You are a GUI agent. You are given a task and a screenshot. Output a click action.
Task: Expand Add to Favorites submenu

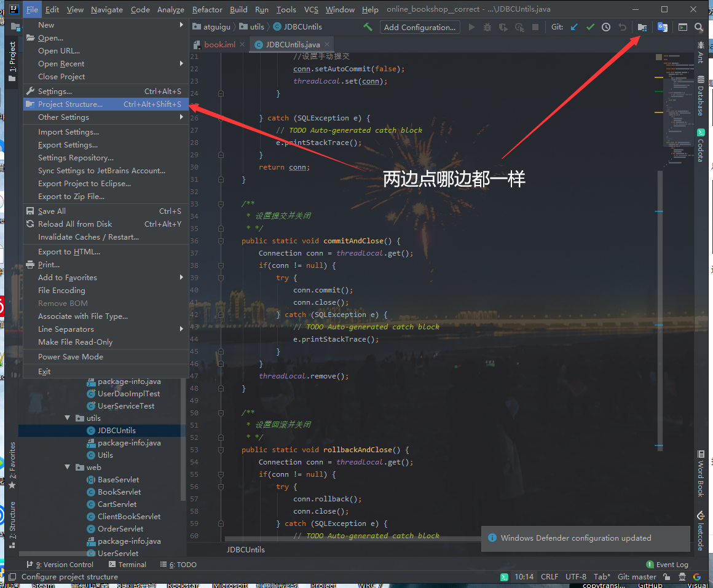106,278
